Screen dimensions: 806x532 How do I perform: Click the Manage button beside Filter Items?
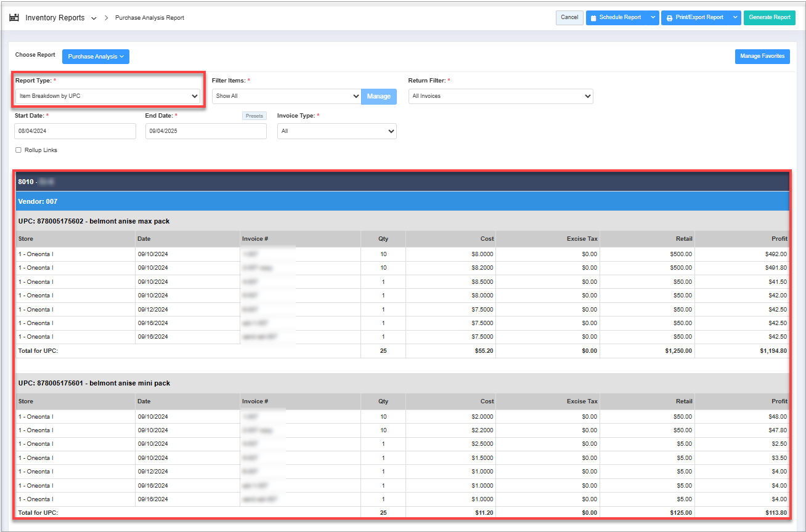click(x=378, y=96)
